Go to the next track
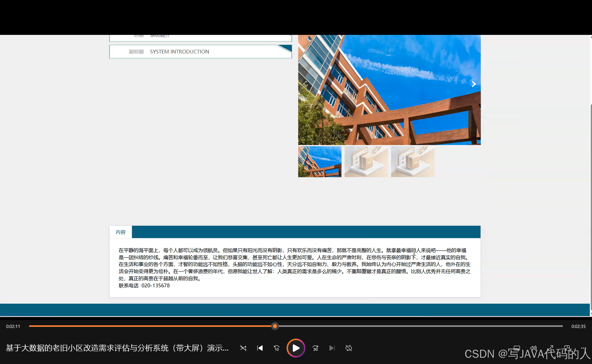Screen dimensions: 592x364 [332, 348]
